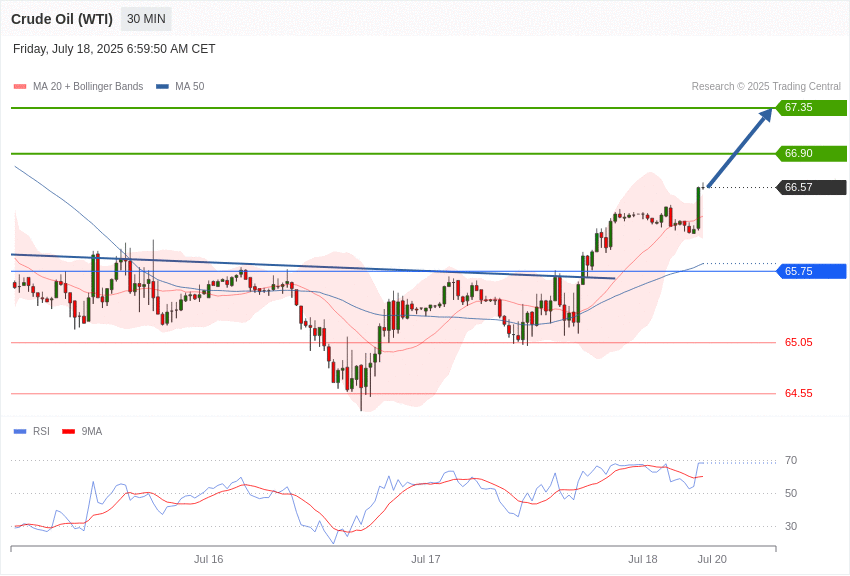
Task: Click the date and time stamp text
Action: [x=114, y=49]
